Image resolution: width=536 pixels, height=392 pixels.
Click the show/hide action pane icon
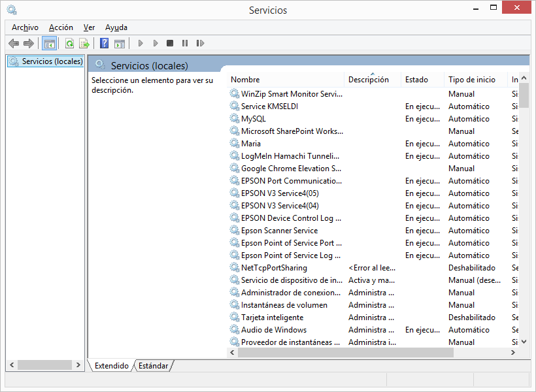click(x=120, y=43)
